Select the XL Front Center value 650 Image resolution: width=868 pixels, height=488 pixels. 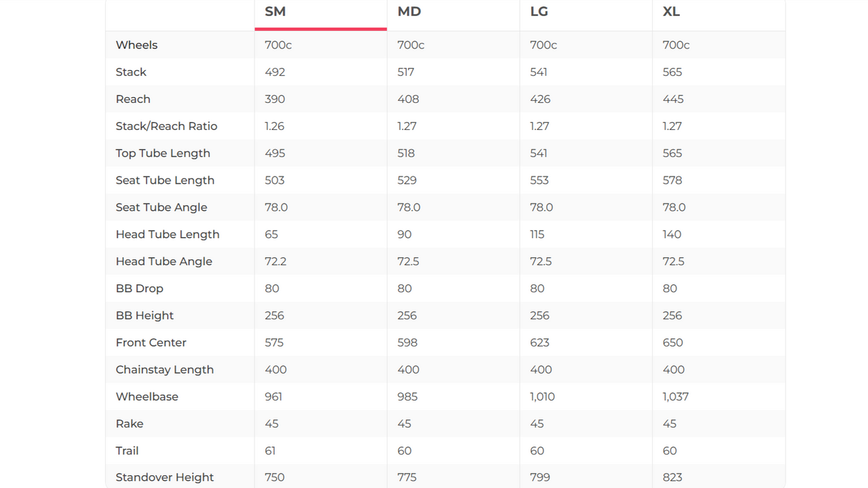tap(673, 343)
